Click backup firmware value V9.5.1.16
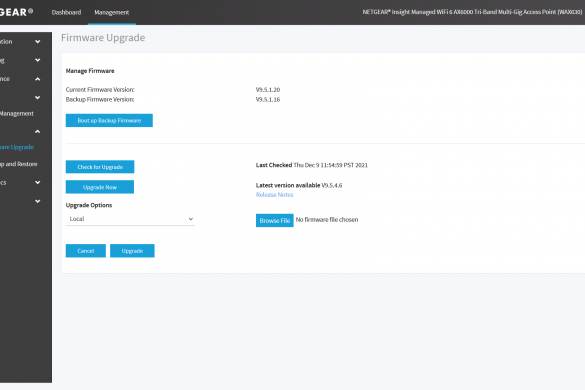Viewport: 585px width, 390px height. click(x=268, y=100)
